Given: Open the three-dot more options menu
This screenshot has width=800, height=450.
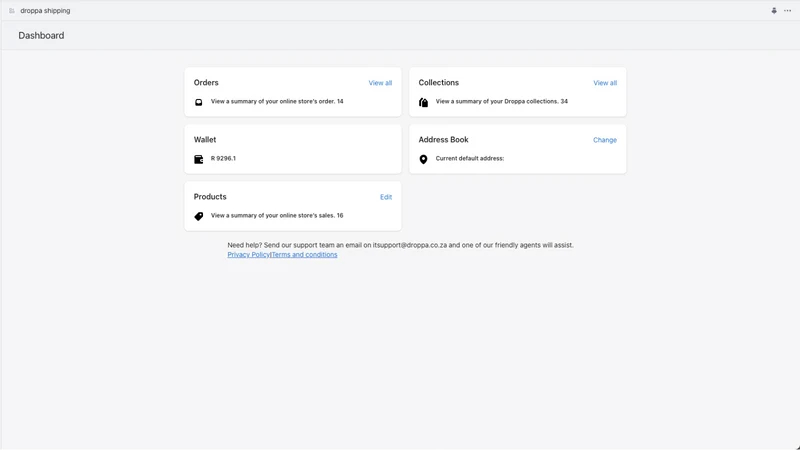Looking at the screenshot, I should (x=787, y=11).
